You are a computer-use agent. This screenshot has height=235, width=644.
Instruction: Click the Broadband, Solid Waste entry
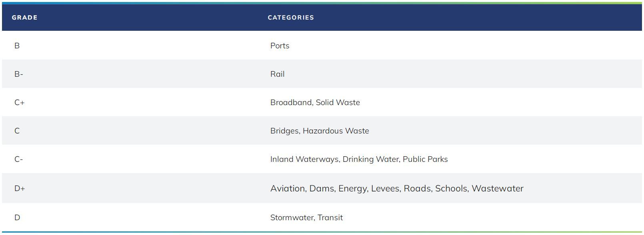point(315,102)
